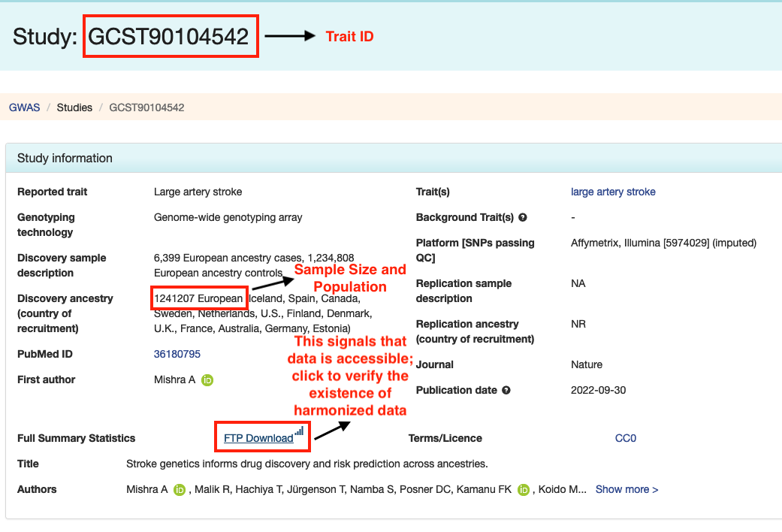This screenshot has width=782, height=532.
Task: Click the Stroke genetics paper title text
Action: tap(306, 464)
